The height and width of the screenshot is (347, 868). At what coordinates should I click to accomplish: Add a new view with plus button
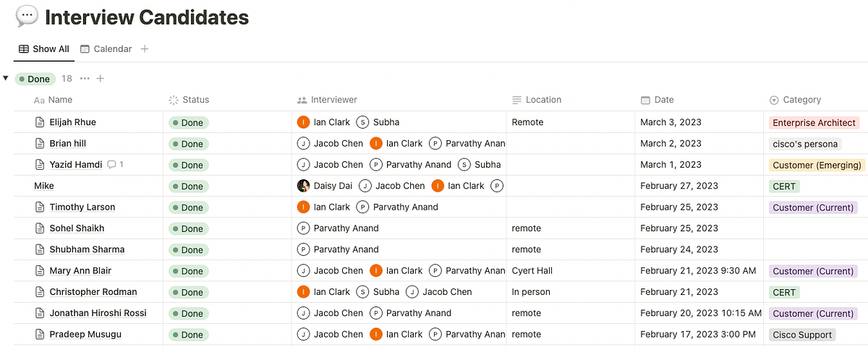point(145,49)
